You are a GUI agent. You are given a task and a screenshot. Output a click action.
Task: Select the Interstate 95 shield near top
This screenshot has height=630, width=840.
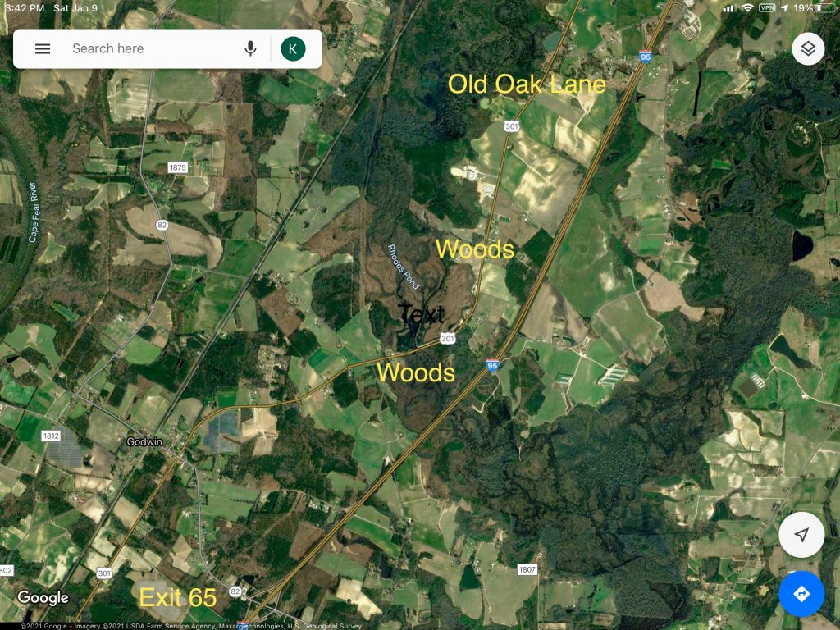click(646, 56)
